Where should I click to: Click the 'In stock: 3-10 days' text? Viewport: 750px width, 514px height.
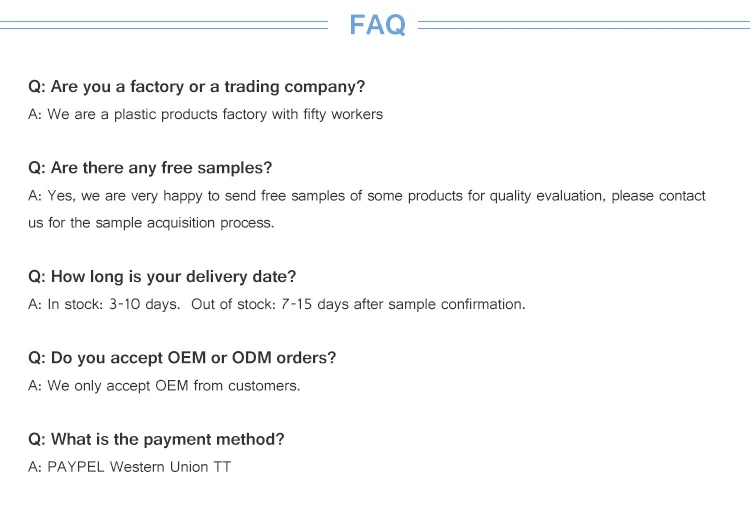point(114,304)
